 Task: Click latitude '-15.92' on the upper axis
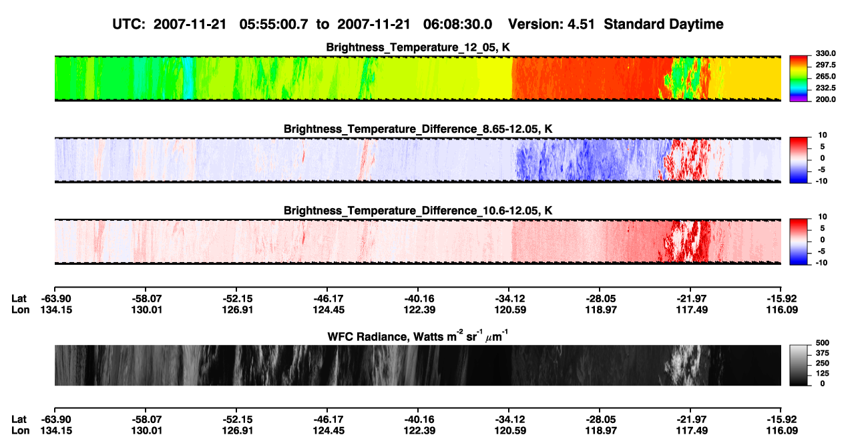click(782, 299)
